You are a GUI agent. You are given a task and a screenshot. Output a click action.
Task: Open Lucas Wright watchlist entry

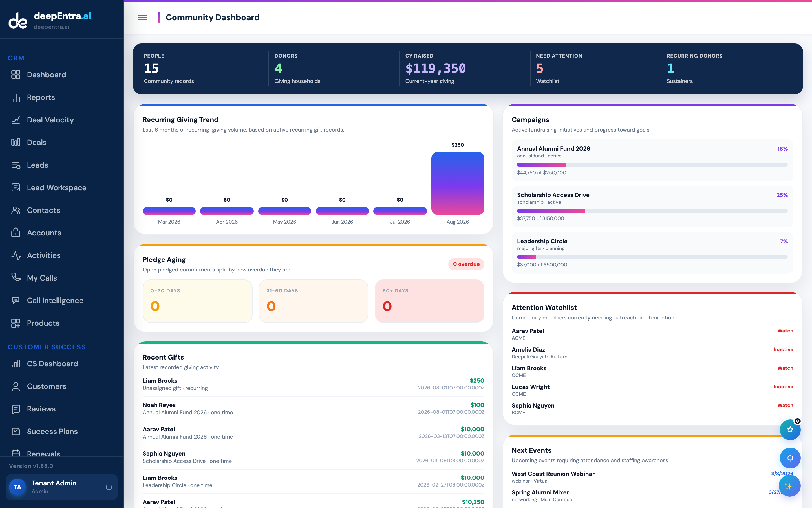pyautogui.click(x=652, y=390)
